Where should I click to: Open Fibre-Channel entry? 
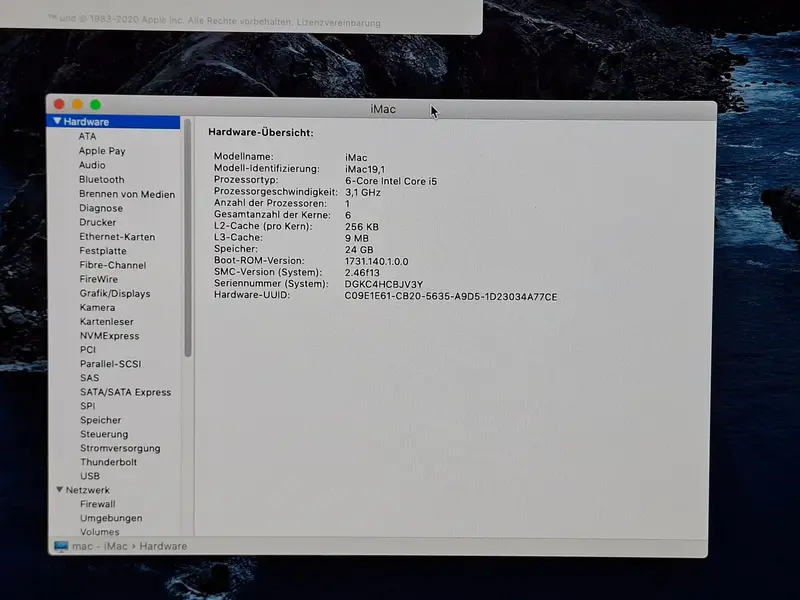[113, 265]
